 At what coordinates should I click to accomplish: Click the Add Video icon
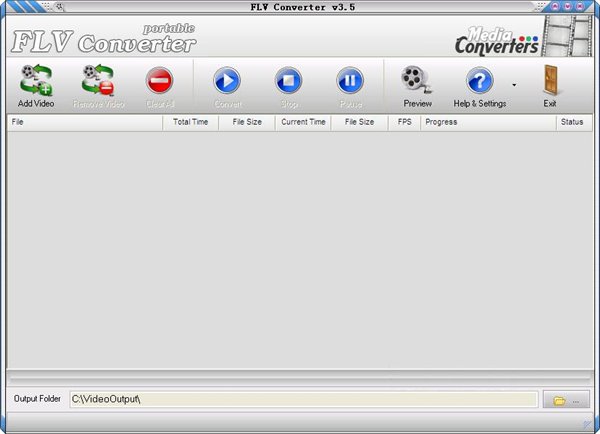36,80
